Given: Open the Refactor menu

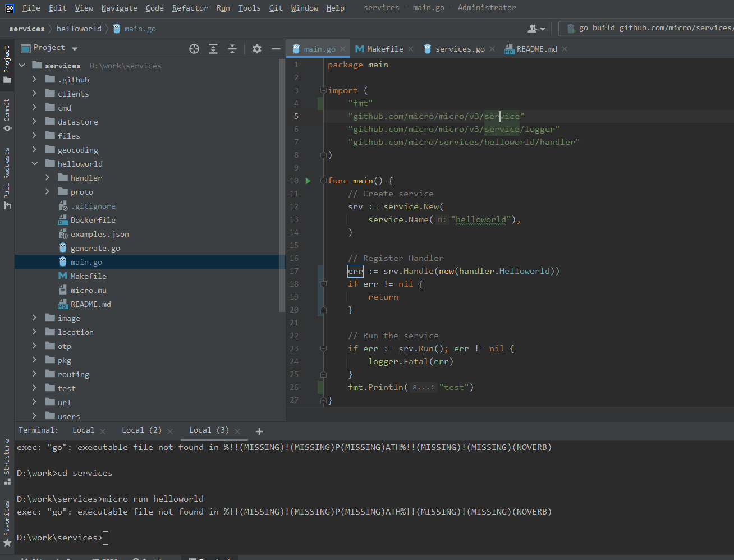Looking at the screenshot, I should (190, 8).
